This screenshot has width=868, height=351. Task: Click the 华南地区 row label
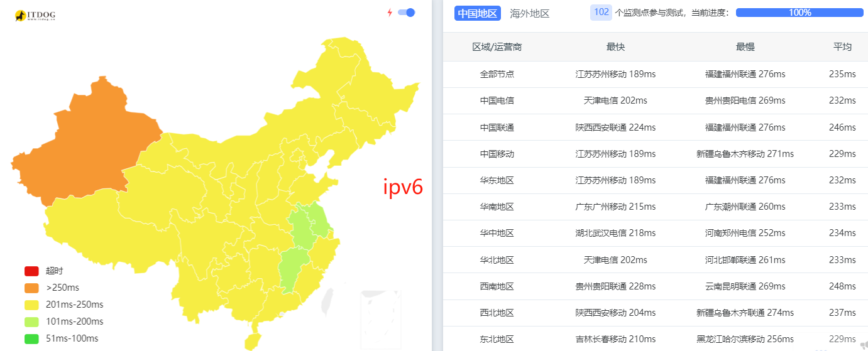click(x=497, y=207)
